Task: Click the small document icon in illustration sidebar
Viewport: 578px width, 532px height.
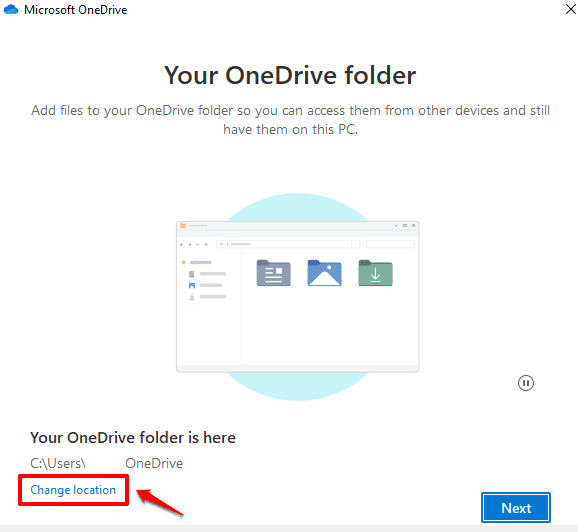Action: pyautogui.click(x=191, y=274)
